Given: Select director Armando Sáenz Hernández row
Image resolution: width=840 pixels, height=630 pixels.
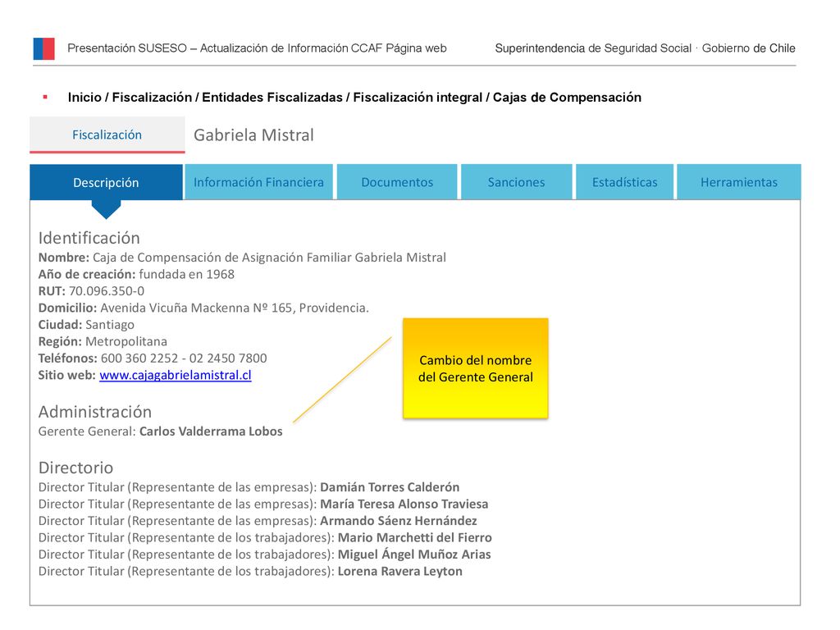Looking at the screenshot, I should 257,521.
